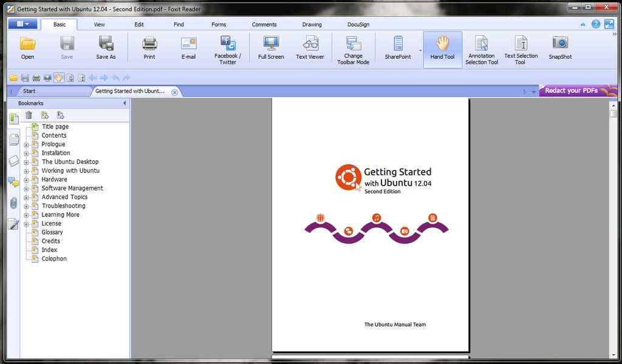Click the large Print ribbon icon

tap(149, 48)
